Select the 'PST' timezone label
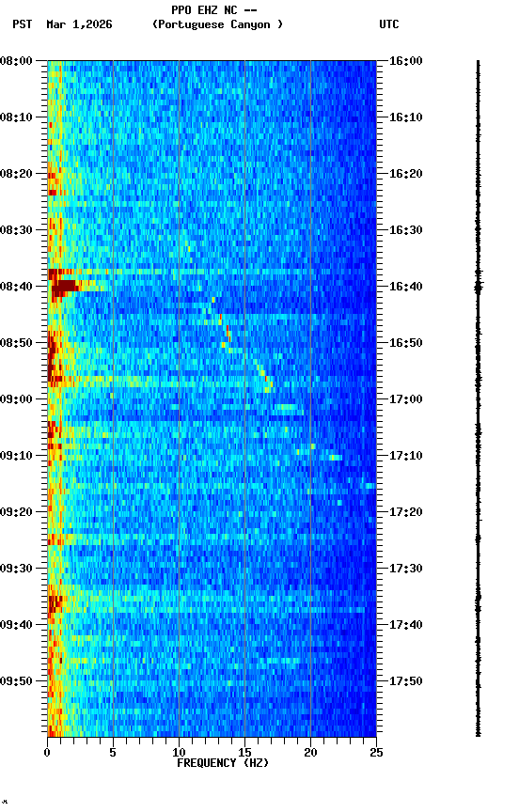Screen dimensions: 519x812 pos(23,24)
